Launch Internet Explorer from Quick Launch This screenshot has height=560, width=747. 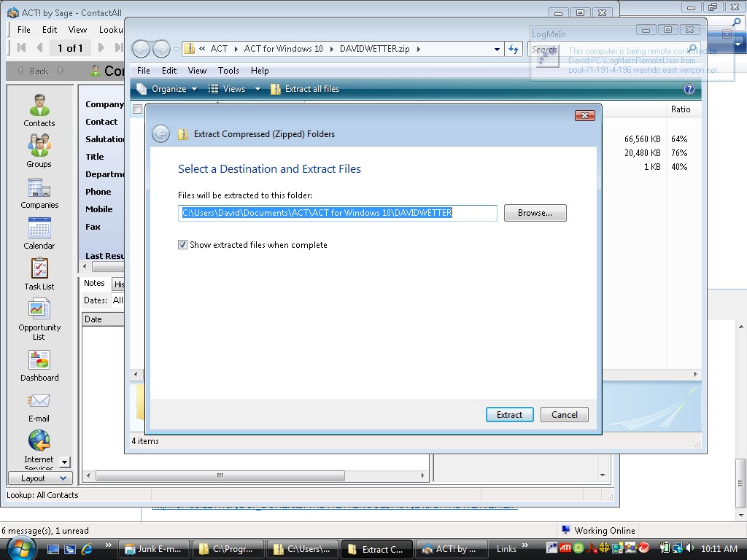click(x=88, y=549)
